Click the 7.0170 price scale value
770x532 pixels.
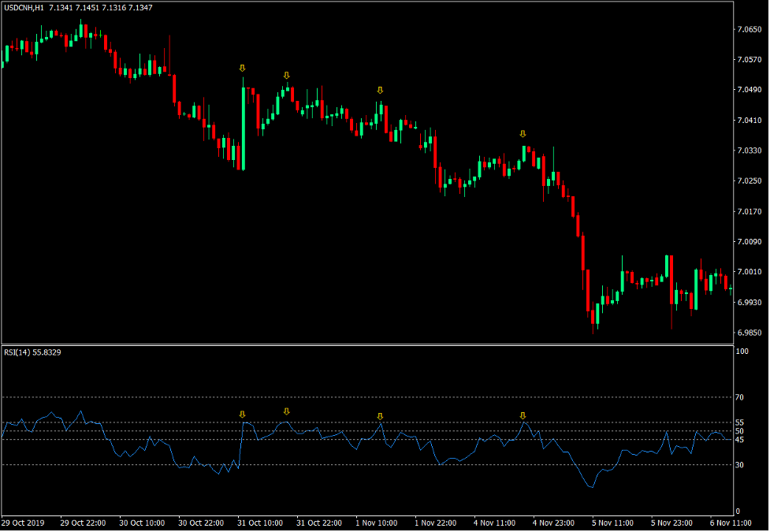750,212
